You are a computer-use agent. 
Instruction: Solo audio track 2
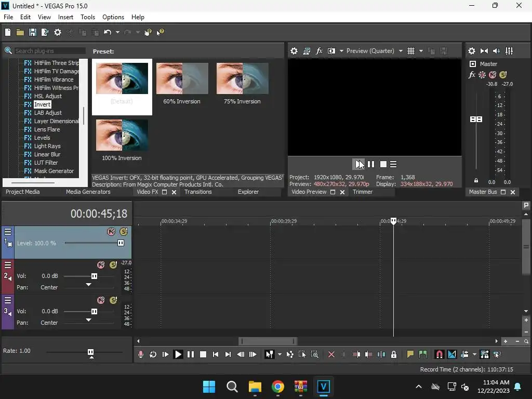point(113,264)
